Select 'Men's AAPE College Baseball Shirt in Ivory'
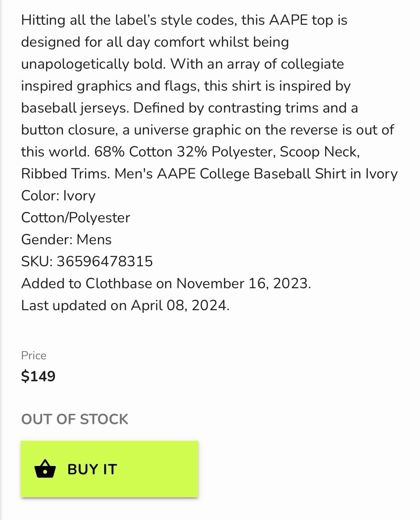This screenshot has height=520, width=420. pyautogui.click(x=255, y=174)
